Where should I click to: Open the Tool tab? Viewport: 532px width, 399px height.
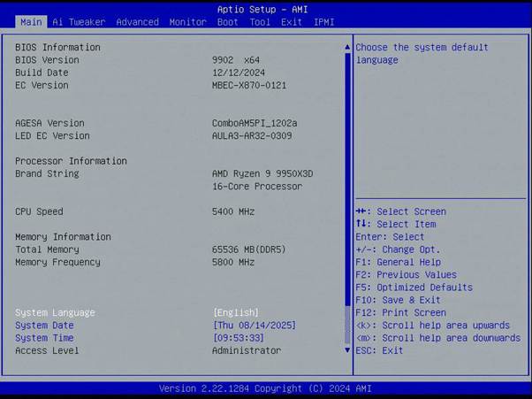point(260,22)
